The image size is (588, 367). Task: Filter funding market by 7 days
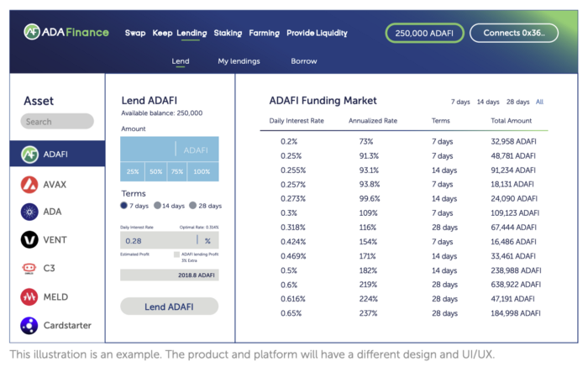click(x=460, y=102)
